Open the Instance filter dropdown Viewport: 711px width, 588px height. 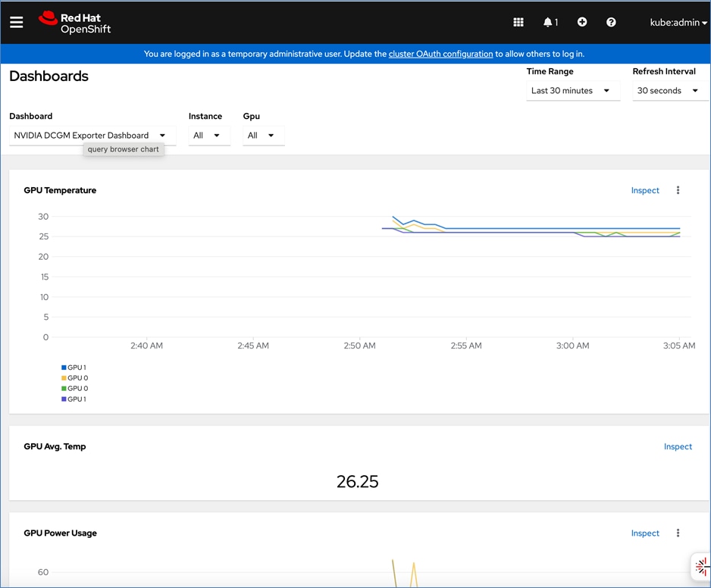(209, 136)
